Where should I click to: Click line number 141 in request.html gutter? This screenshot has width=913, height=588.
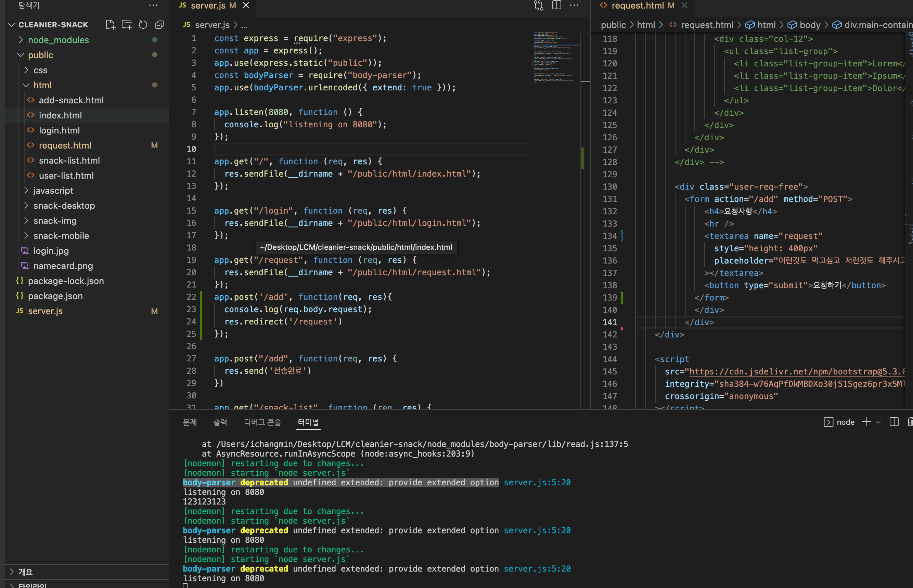coord(609,322)
